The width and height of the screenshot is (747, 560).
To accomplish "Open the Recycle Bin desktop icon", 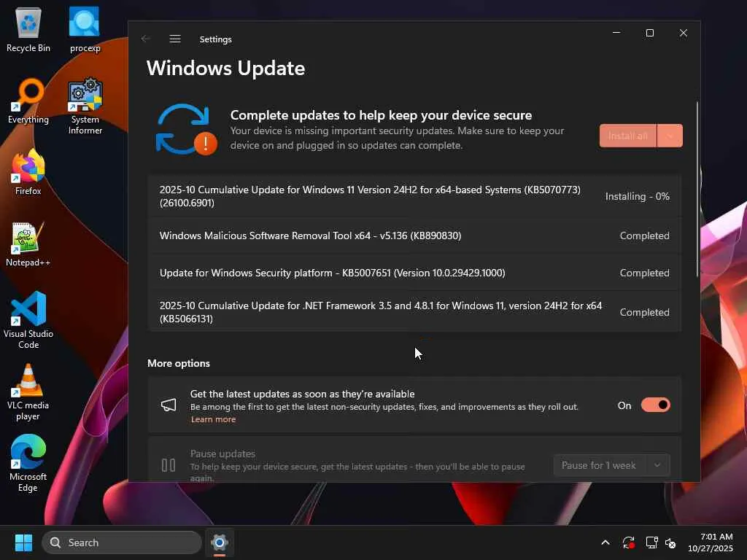I will click(28, 29).
